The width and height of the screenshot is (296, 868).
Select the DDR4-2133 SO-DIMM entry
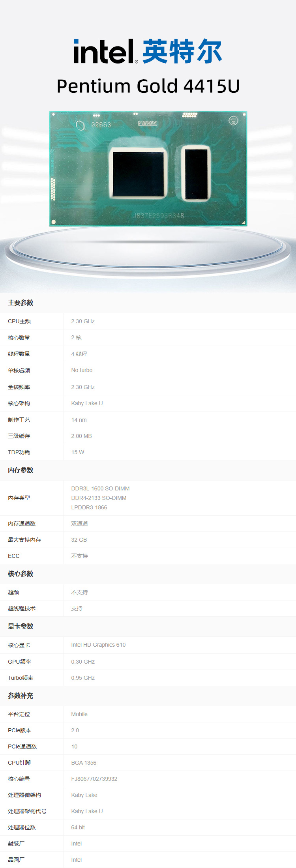[99, 498]
